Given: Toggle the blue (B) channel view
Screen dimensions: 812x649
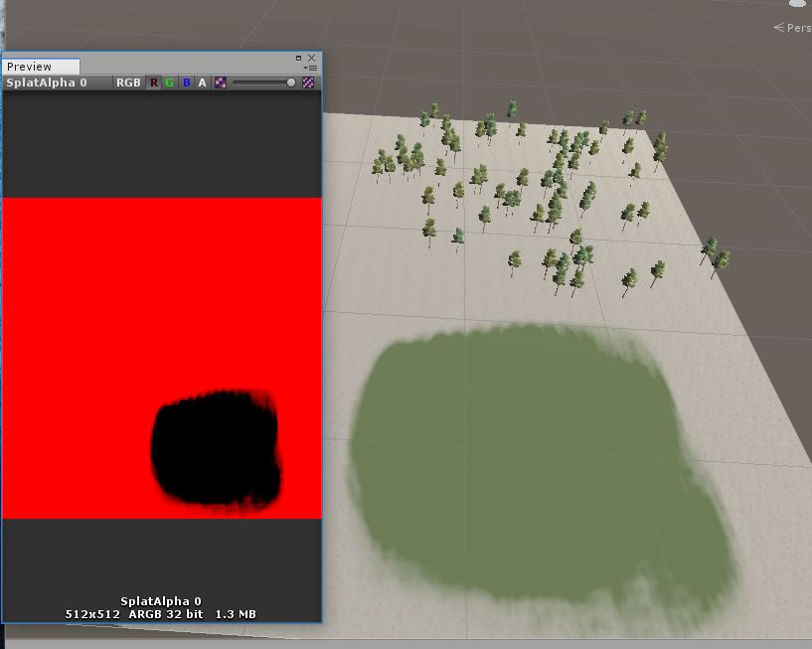Looking at the screenshot, I should [x=184, y=82].
